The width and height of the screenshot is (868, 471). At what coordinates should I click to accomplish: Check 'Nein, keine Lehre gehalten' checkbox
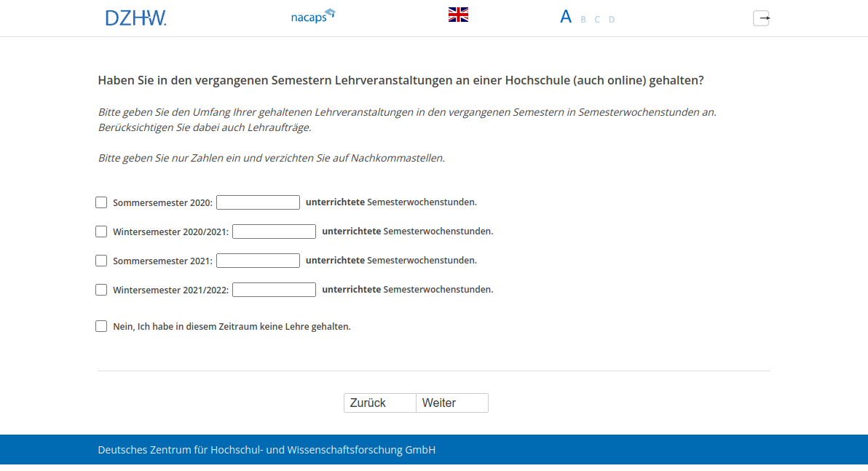click(101, 326)
